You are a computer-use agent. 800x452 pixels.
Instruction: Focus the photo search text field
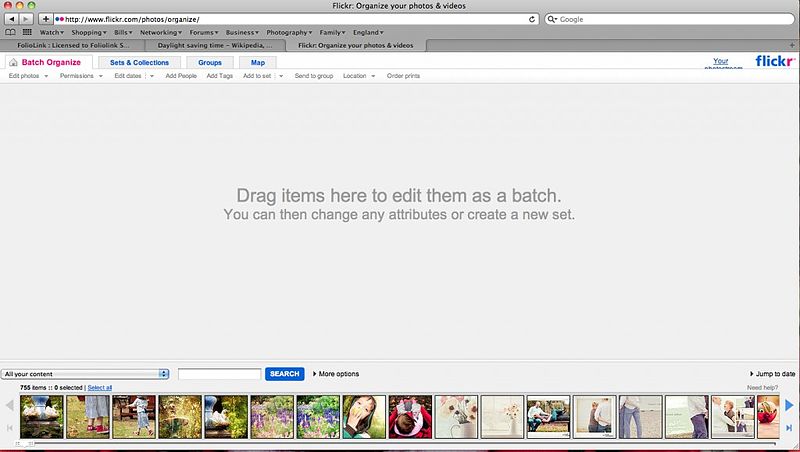pyautogui.click(x=219, y=374)
